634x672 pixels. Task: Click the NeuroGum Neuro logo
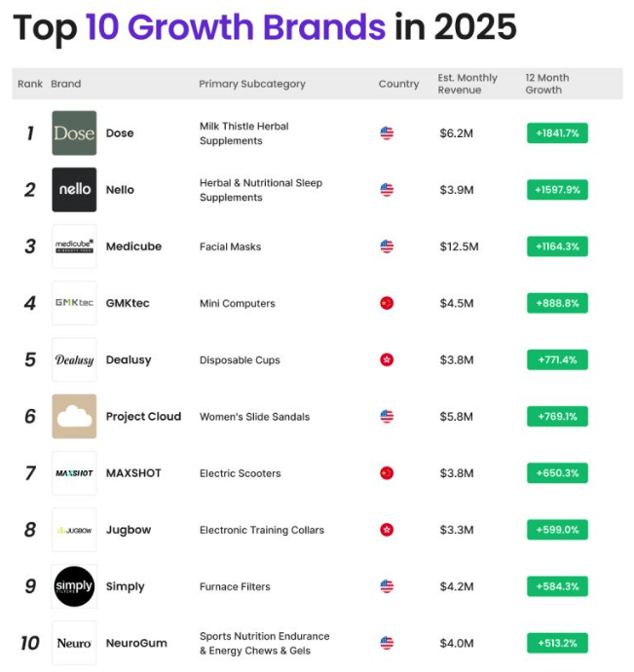pyautogui.click(x=74, y=643)
